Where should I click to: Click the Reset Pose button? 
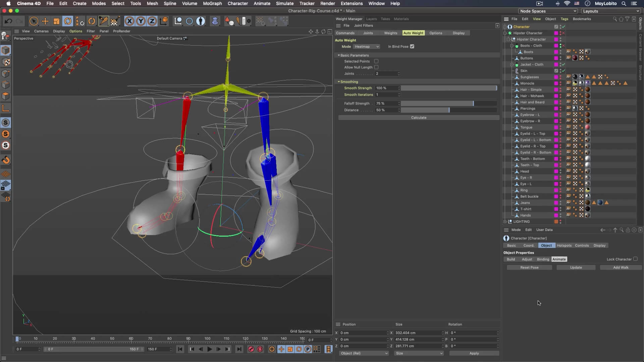[529, 267]
